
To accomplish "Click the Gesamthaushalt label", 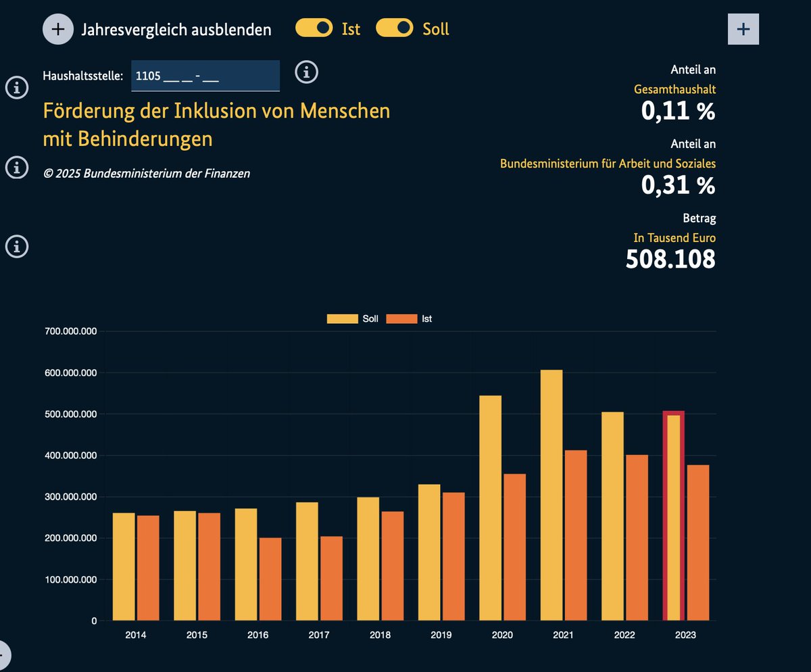I will [674, 89].
